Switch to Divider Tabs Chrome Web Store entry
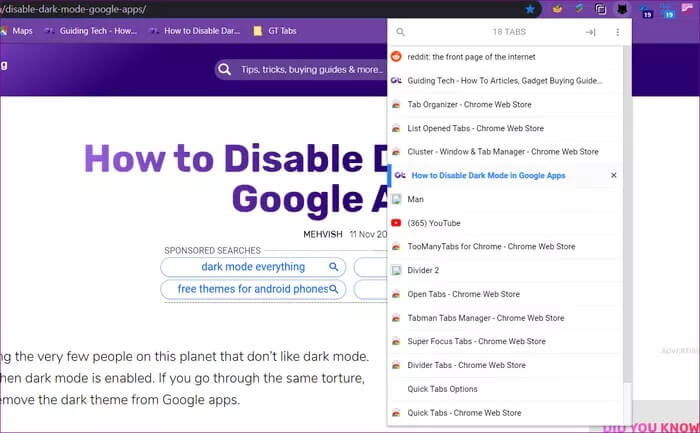700x433 pixels. click(x=505, y=365)
